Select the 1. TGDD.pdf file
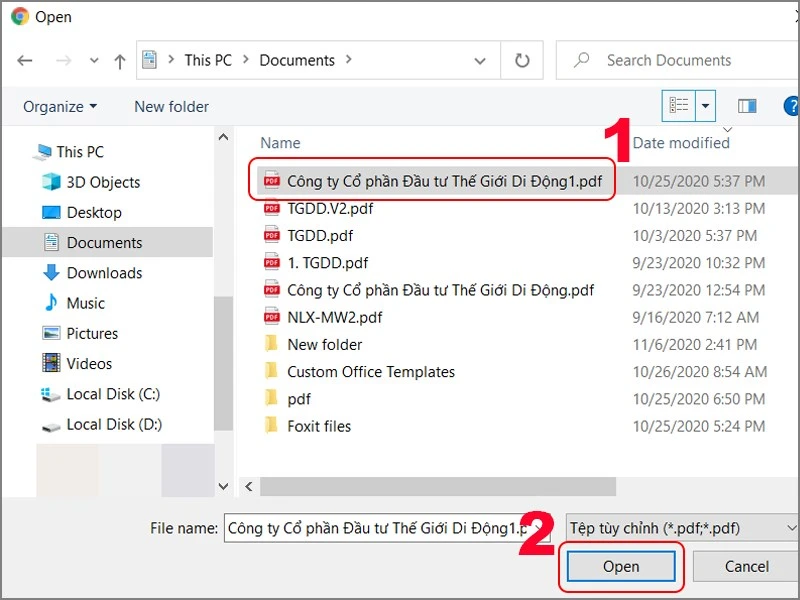The height and width of the screenshot is (600, 800). coord(327,263)
